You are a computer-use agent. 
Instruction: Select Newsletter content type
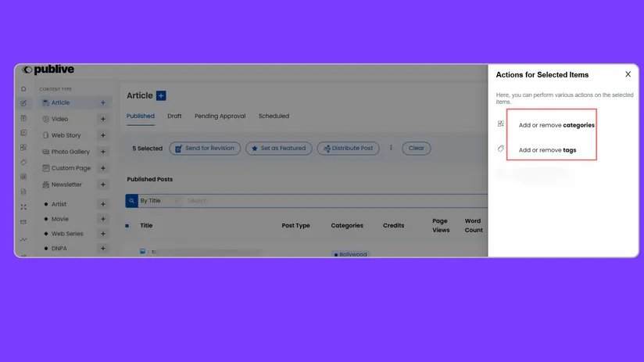point(69,185)
